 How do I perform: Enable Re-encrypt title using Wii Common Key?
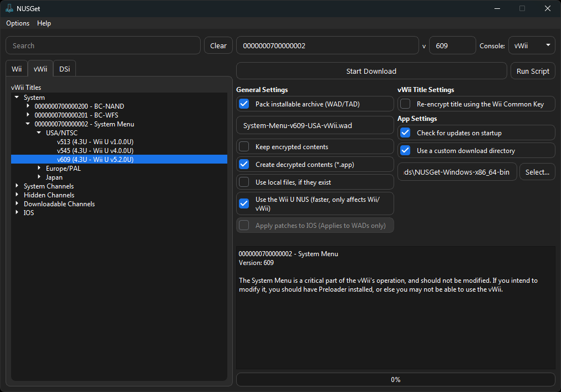(x=406, y=104)
